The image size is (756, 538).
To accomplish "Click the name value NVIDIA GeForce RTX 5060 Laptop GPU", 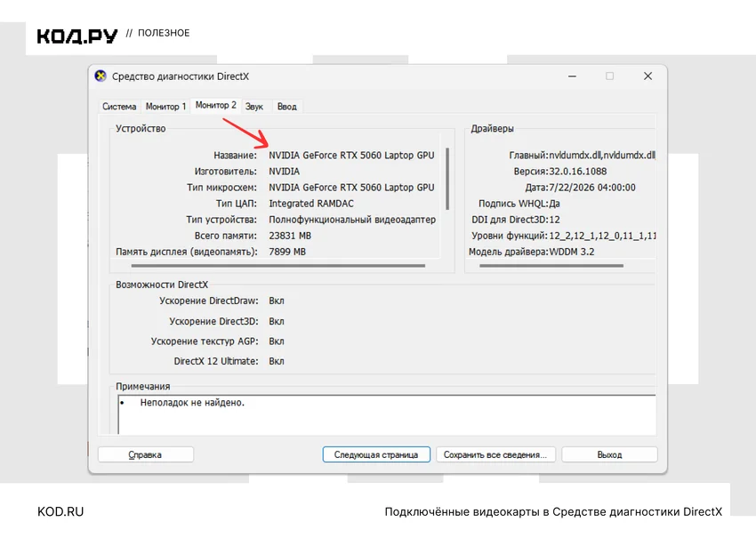I will 351,156.
